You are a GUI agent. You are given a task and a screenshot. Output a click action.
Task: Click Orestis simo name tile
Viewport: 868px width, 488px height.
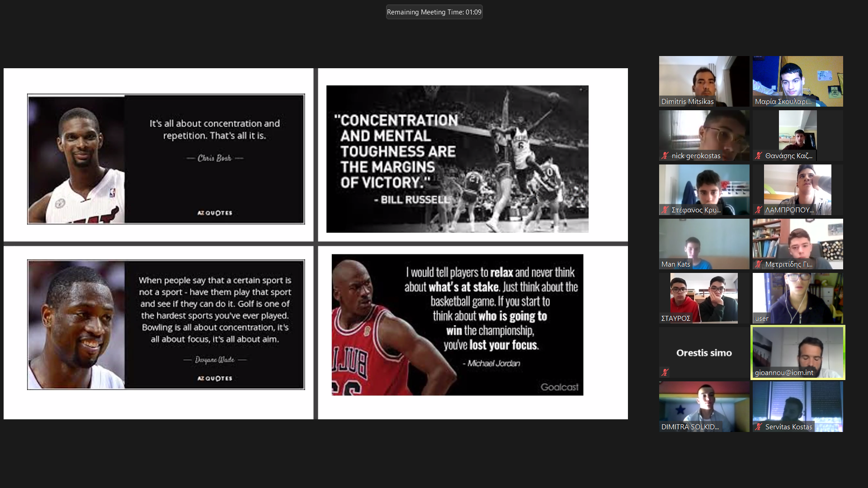pos(704,353)
